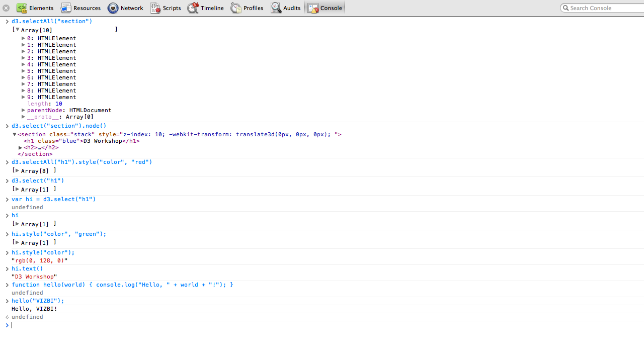
Task: Close the developer tools panel
Action: 6,8
